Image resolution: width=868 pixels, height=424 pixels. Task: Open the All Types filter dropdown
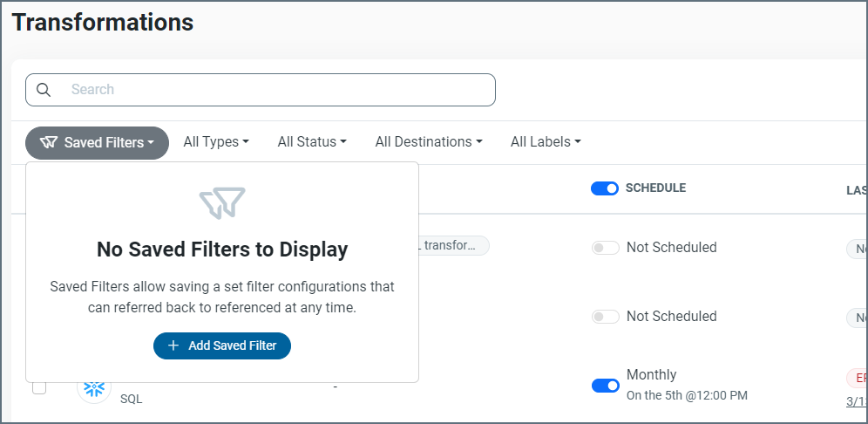pyautogui.click(x=215, y=141)
